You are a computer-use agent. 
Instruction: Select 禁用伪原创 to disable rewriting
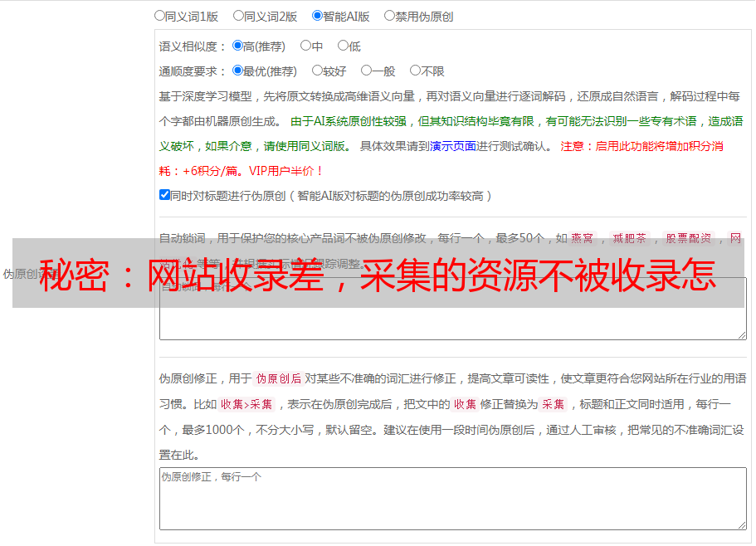pos(389,16)
